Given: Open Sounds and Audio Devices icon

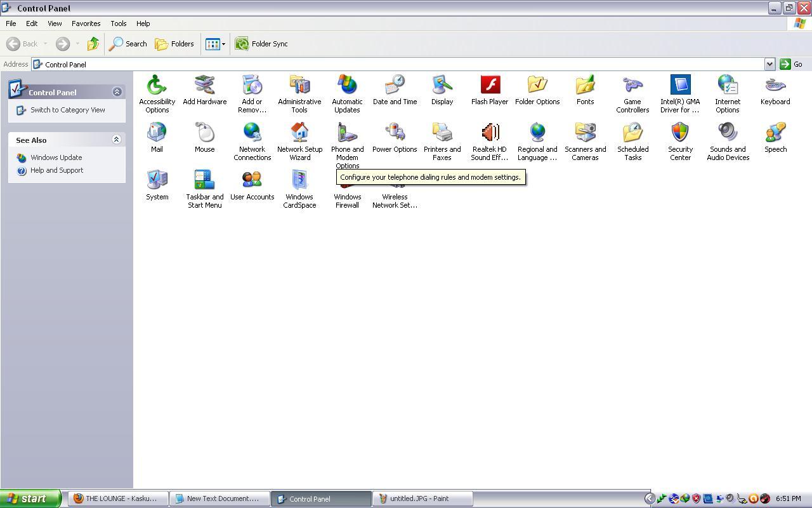Looking at the screenshot, I should (728, 132).
